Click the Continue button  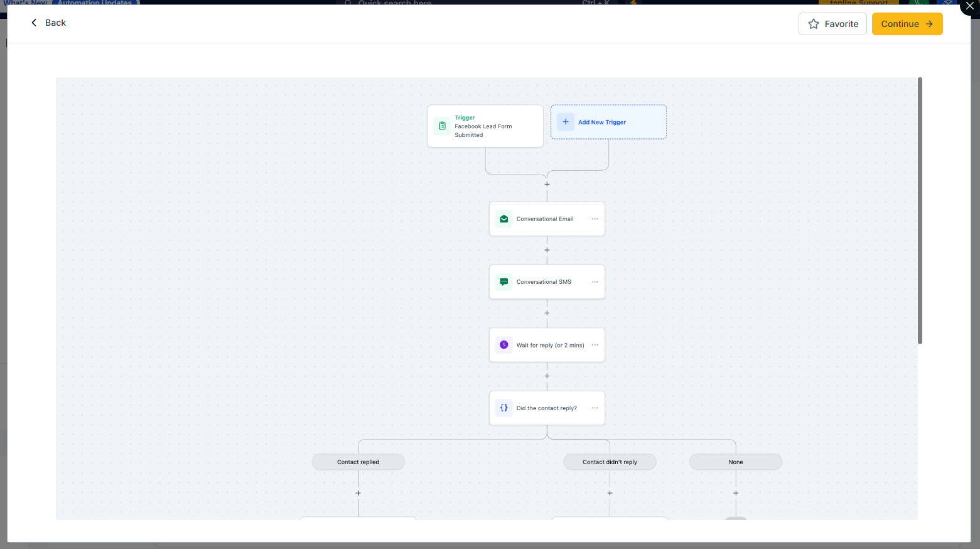[x=907, y=24]
